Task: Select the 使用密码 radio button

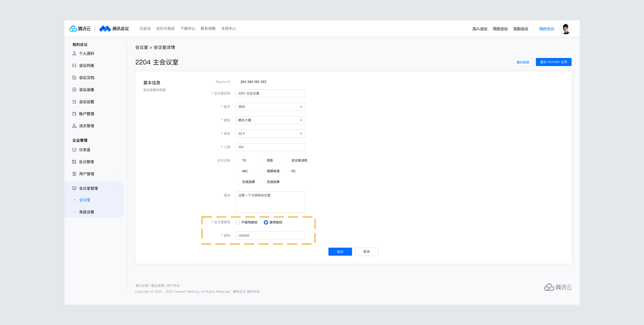Action: point(266,222)
